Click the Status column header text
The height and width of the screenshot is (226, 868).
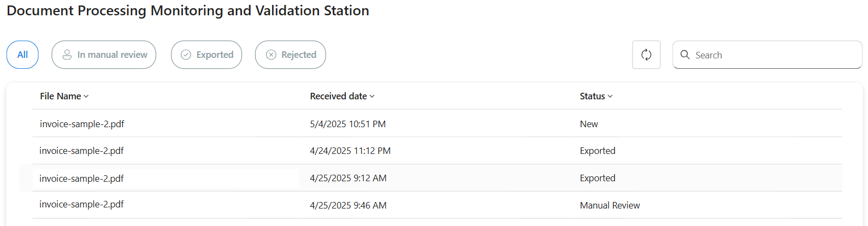(x=592, y=96)
